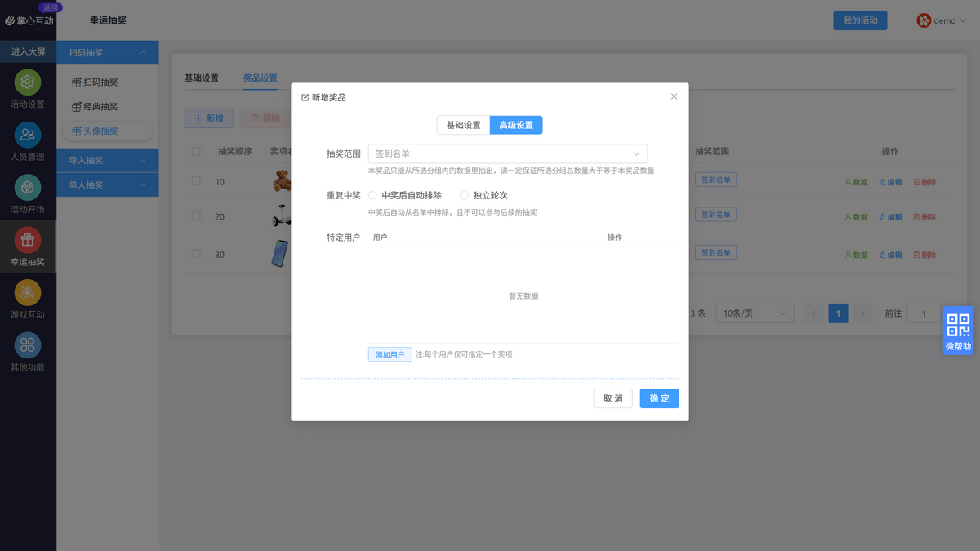
Task: Click 签到名单 tag in row 20
Action: pyautogui.click(x=715, y=214)
